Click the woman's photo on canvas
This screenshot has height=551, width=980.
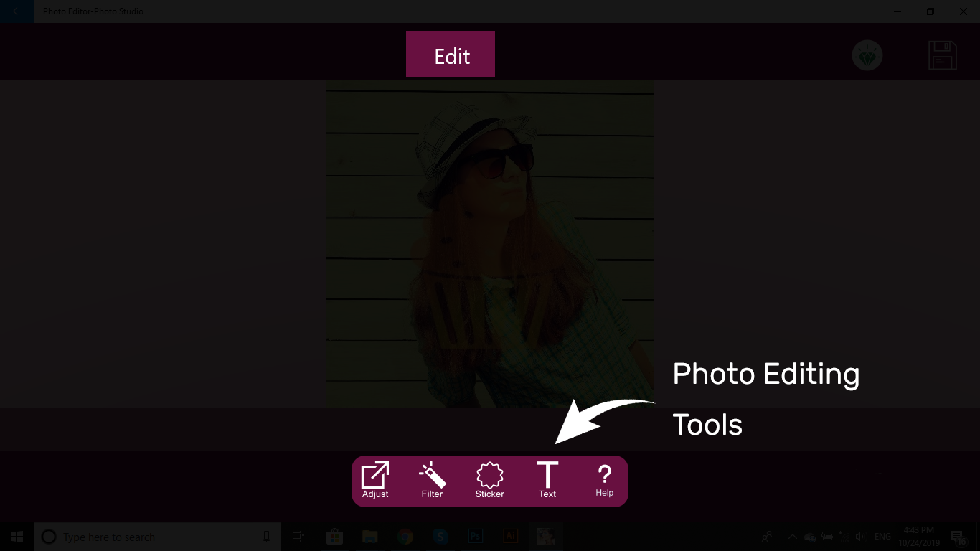(x=490, y=244)
